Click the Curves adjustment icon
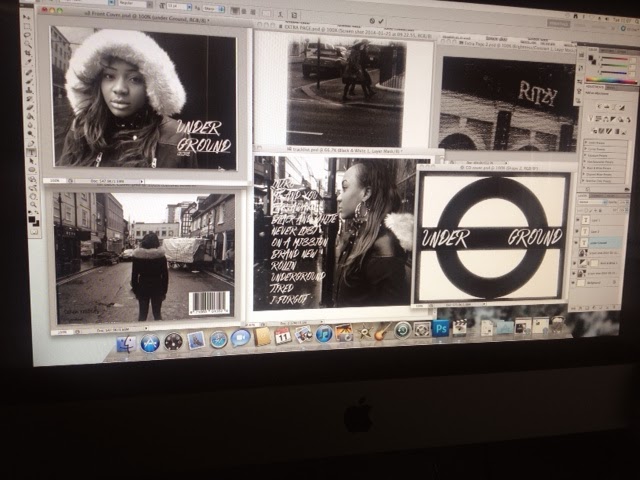 (x=615, y=107)
